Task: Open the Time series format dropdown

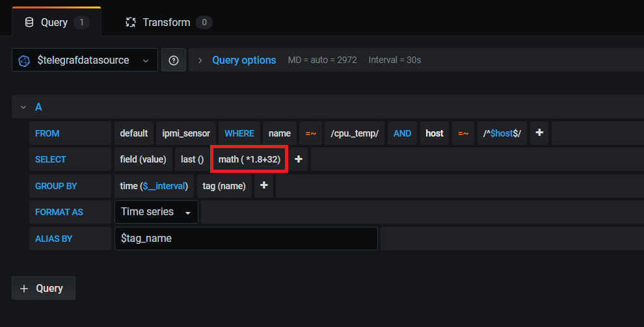Action: [156, 212]
